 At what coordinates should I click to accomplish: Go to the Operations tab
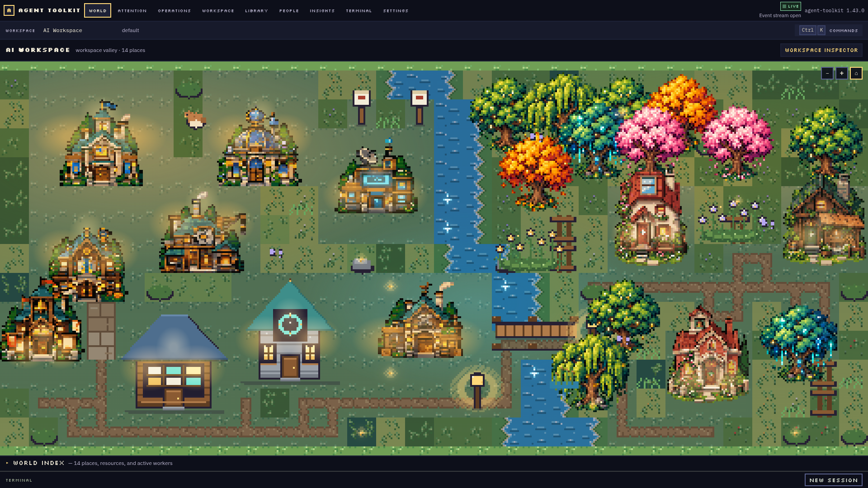[174, 10]
